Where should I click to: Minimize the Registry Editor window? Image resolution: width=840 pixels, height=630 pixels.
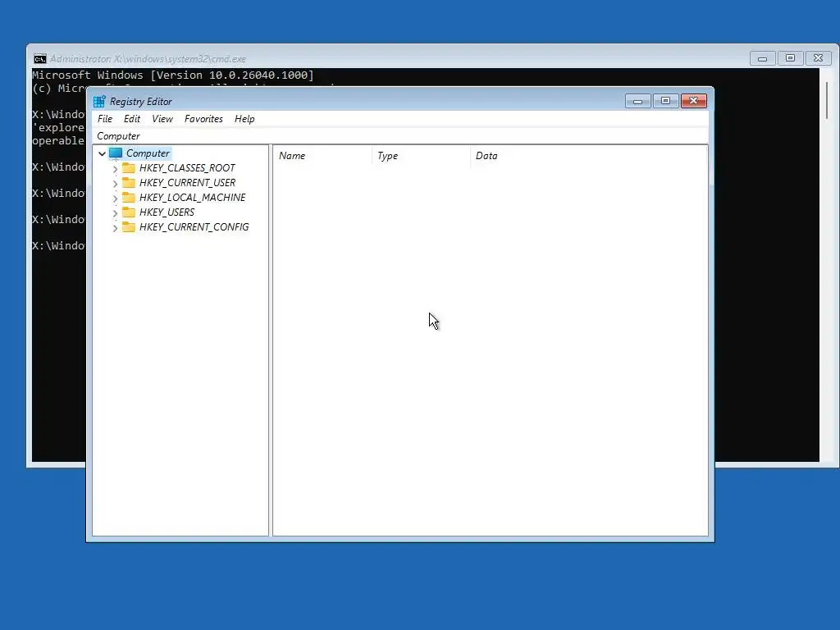638,101
